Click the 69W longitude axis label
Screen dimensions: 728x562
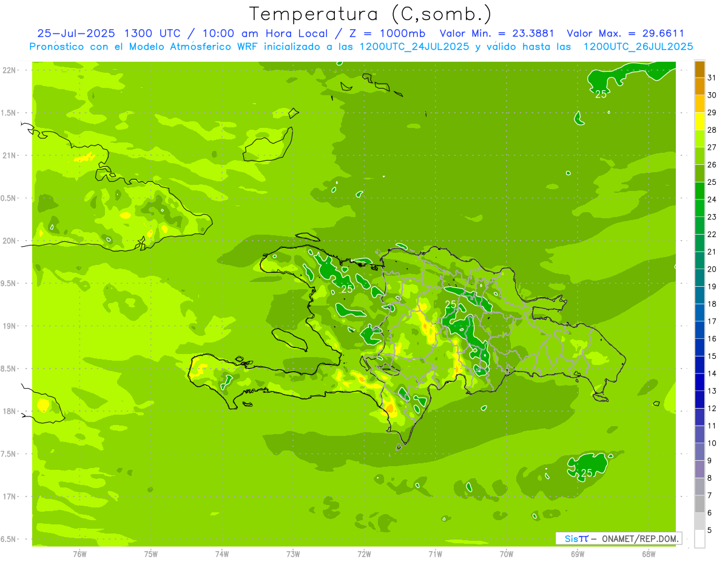[x=578, y=554]
